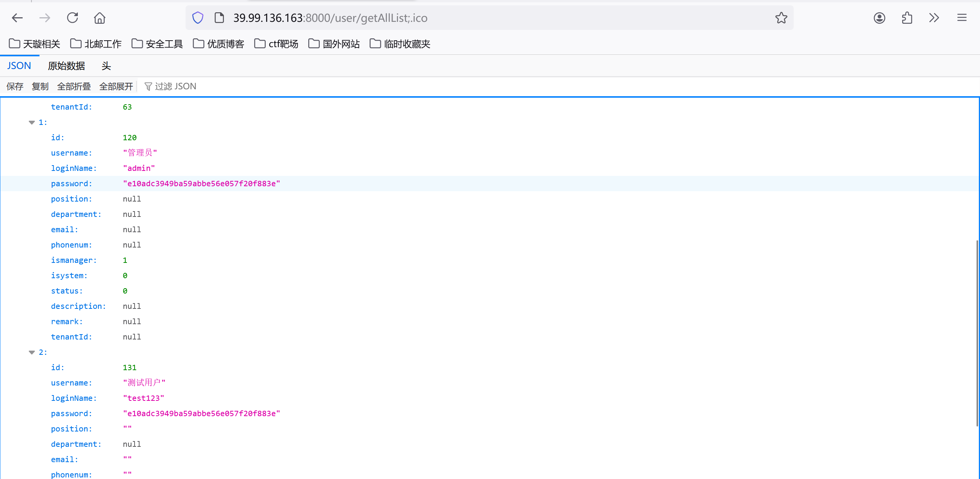This screenshot has height=479, width=980.
Task: Open the hamburger application menu
Action: click(962, 18)
